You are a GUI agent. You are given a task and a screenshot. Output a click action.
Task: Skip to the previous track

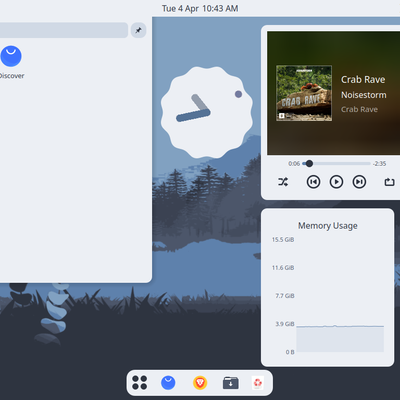[x=313, y=182]
